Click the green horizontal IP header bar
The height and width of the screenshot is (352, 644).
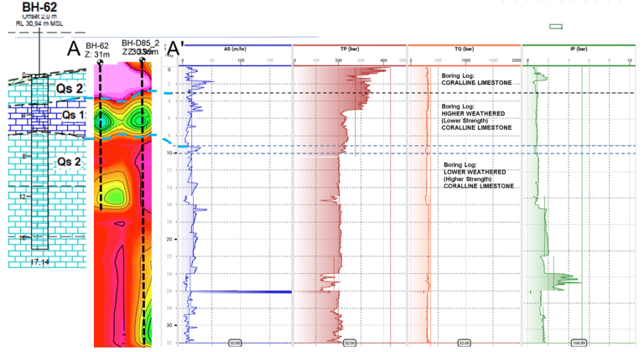(579, 45)
